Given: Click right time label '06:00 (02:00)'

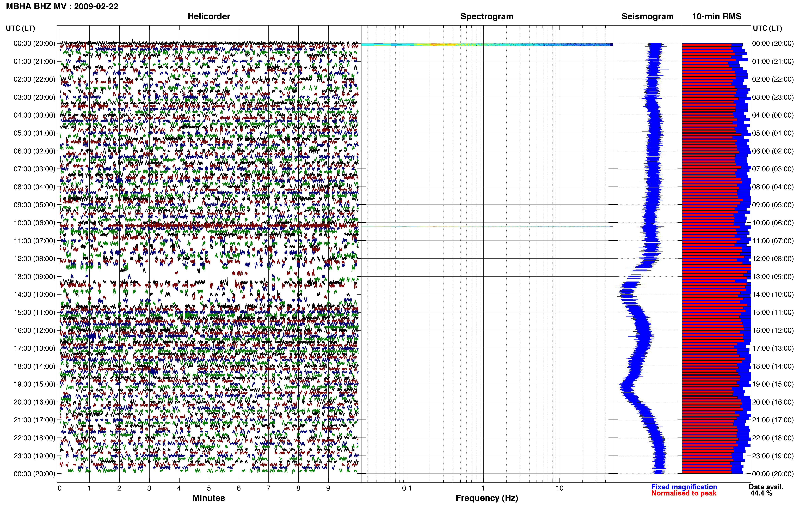Looking at the screenshot, I should click(x=773, y=151).
